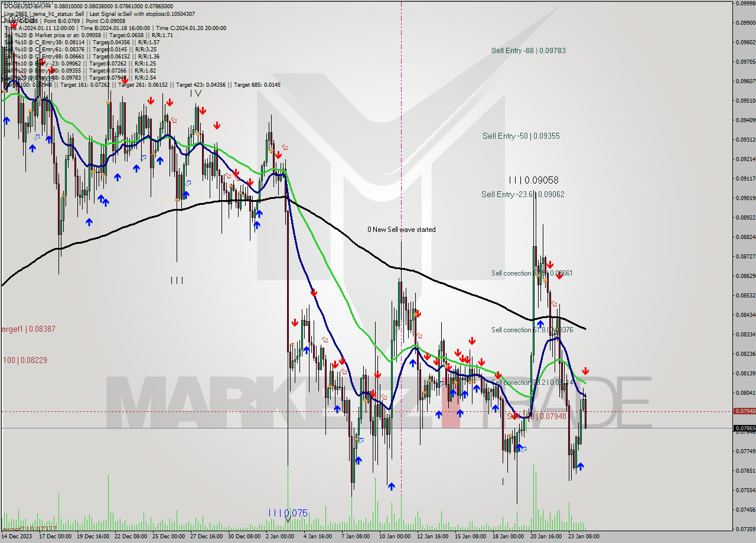This screenshot has width=756, height=543.
Task: Click the 'I I I 0.075' wave label
Action: click(288, 513)
